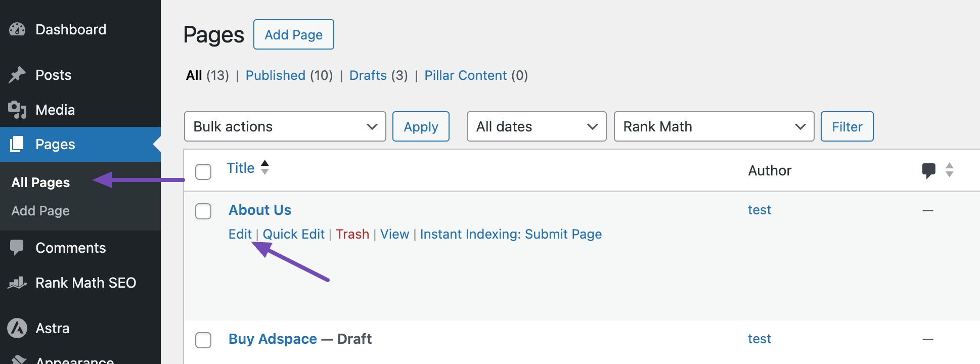Viewport: 980px width, 364px height.
Task: Open Media via its camera icon
Action: pos(17,110)
